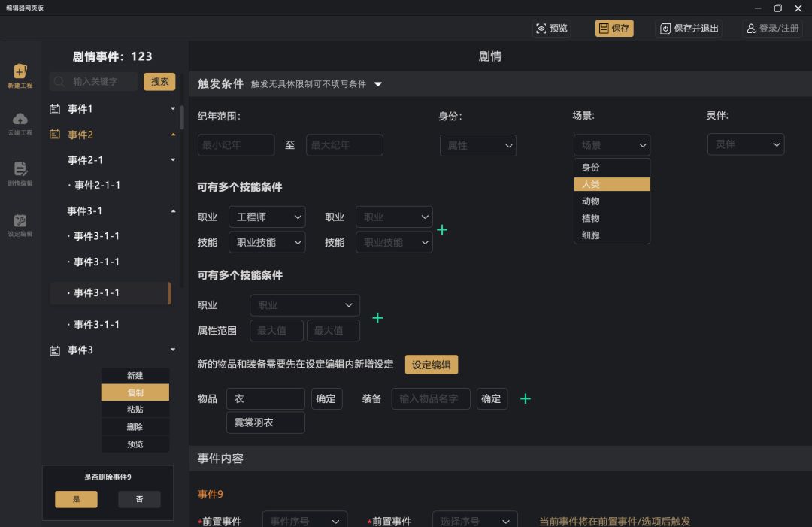Screen dimensions: 812x527
Task: Choose 预览 in the context menu
Action: click(135, 444)
